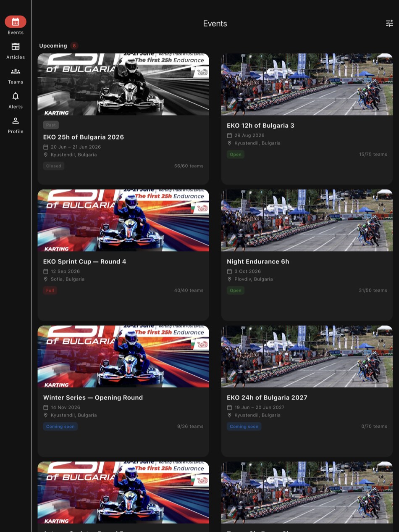Screen dimensions: 399x532
Task: Open EKO Sprint Cup — Round 4 banner image
Action: [123, 220]
